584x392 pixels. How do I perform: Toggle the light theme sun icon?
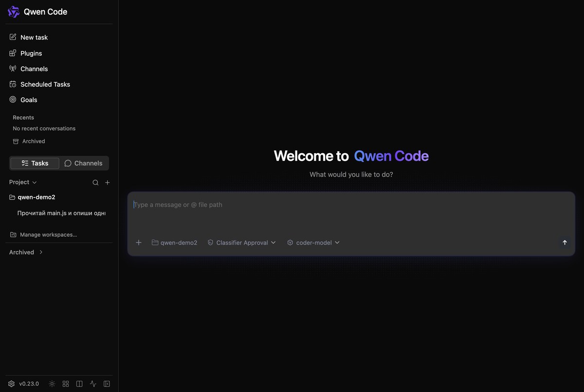pos(52,384)
